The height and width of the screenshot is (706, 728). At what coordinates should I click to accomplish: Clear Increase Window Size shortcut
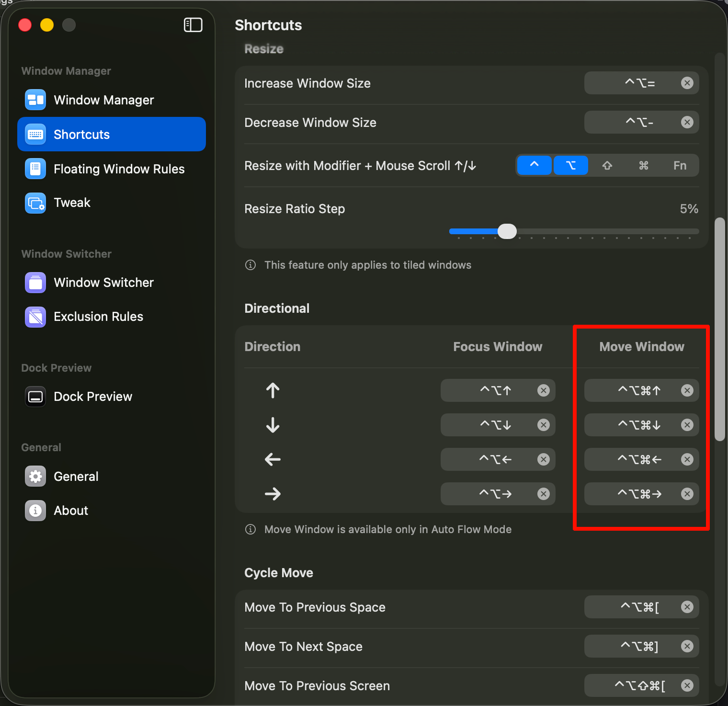tap(687, 83)
